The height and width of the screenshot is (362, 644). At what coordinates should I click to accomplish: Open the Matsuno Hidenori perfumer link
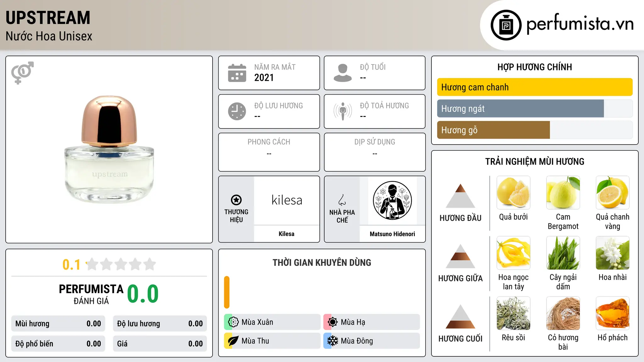(392, 234)
